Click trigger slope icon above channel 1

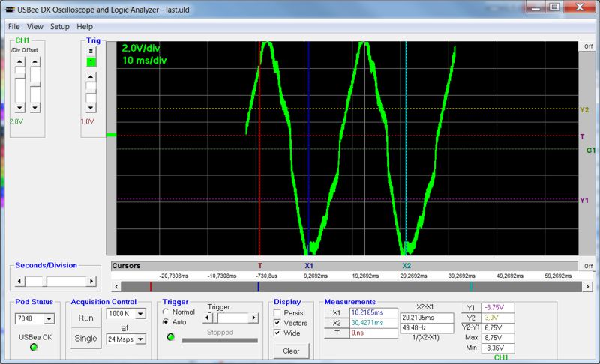pos(91,51)
